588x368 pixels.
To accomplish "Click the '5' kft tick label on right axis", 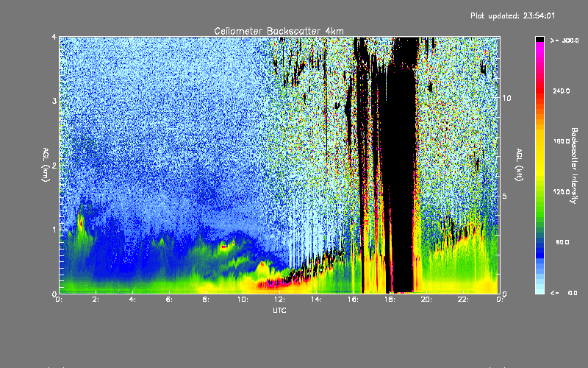I will [504, 196].
